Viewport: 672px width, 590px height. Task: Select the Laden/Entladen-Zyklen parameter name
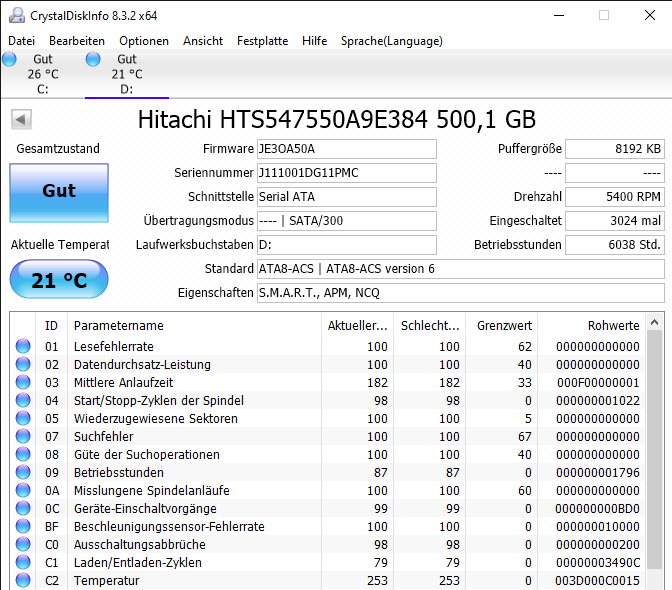click(x=138, y=563)
